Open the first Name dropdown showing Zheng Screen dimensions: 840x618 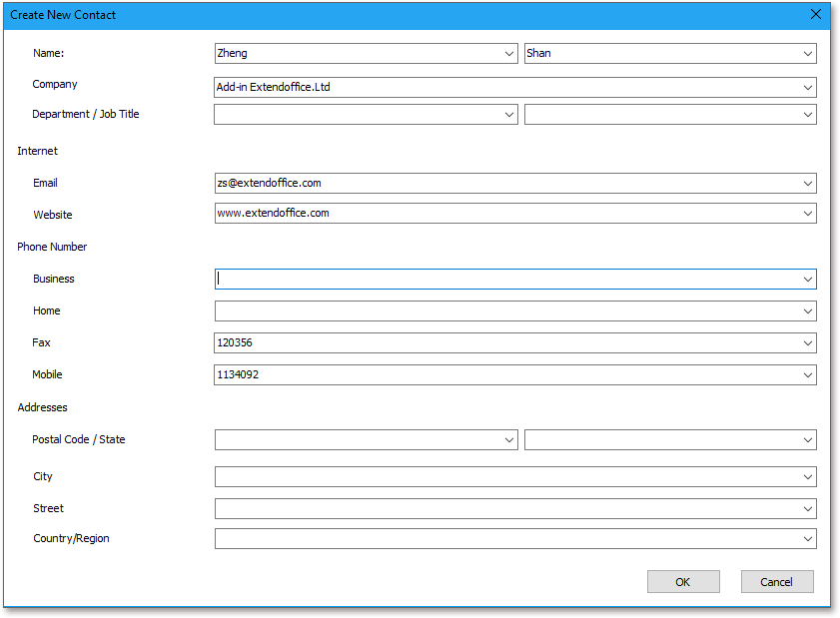(x=509, y=53)
